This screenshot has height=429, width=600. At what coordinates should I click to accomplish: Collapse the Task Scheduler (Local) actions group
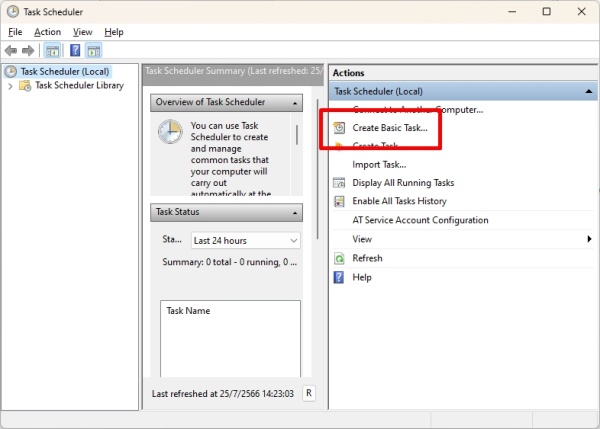[x=589, y=91]
